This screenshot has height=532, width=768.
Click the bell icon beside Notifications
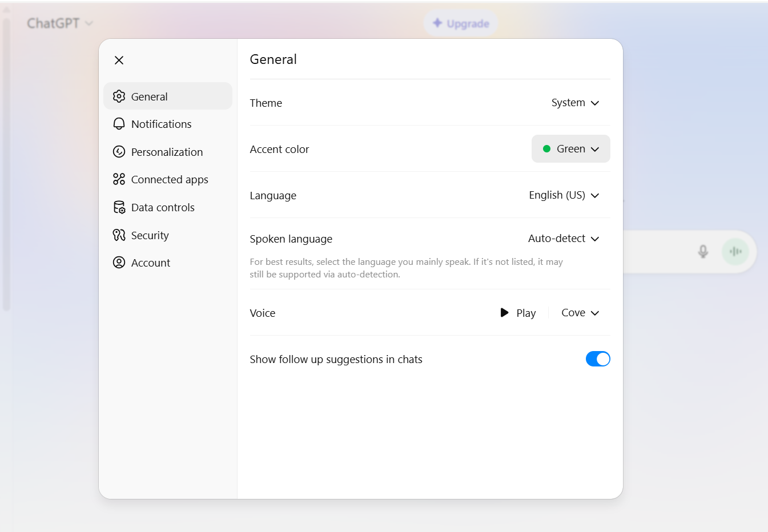[x=119, y=124]
